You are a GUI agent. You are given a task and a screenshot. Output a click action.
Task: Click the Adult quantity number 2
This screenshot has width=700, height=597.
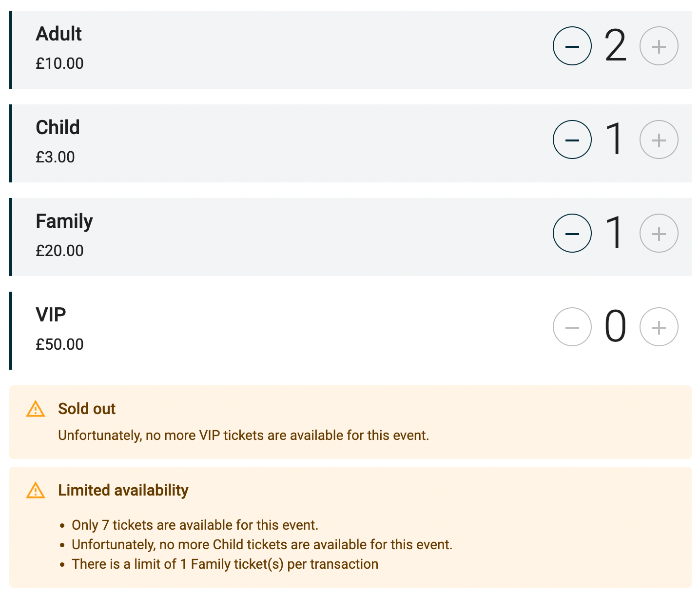615,46
